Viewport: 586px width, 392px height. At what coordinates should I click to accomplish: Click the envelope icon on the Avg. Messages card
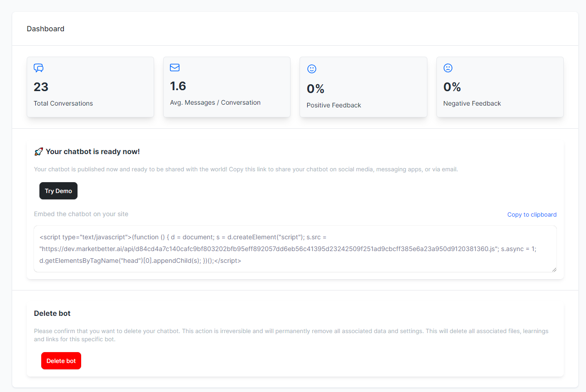[175, 67]
